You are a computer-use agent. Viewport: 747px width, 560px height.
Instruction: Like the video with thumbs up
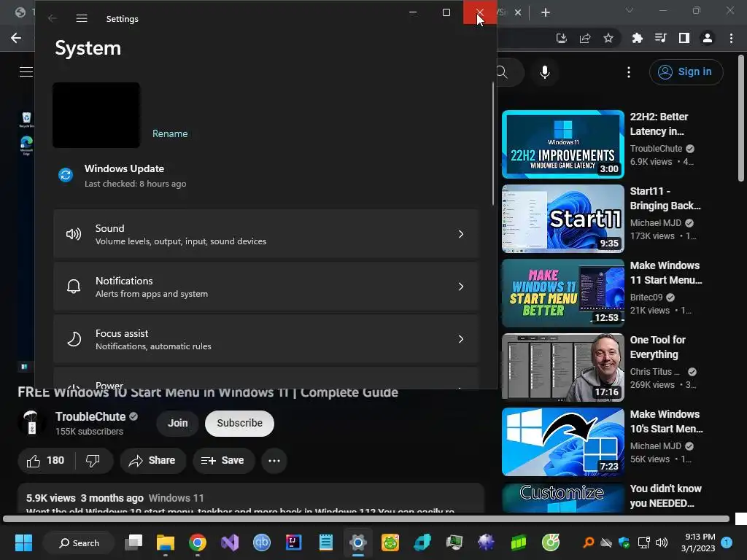(46, 461)
